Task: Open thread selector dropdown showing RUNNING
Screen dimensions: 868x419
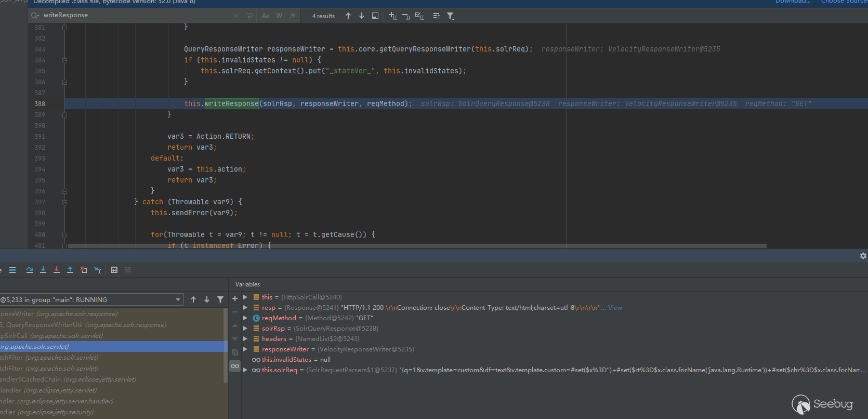Action: coord(178,300)
